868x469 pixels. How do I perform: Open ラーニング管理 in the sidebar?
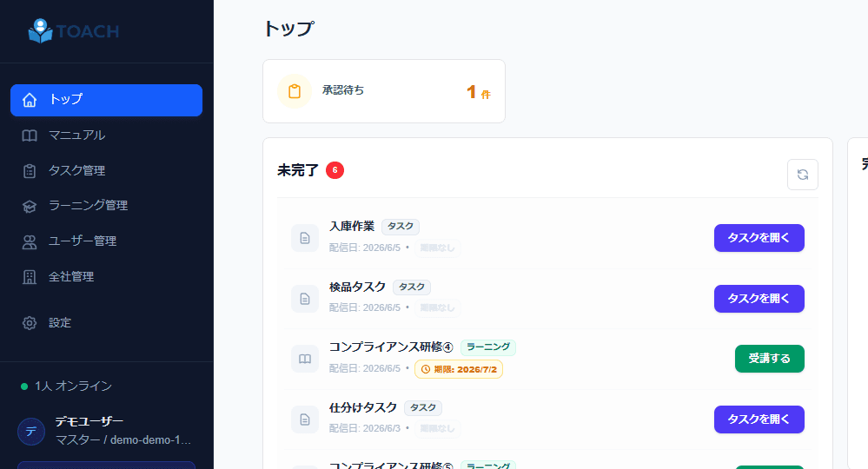(106, 206)
